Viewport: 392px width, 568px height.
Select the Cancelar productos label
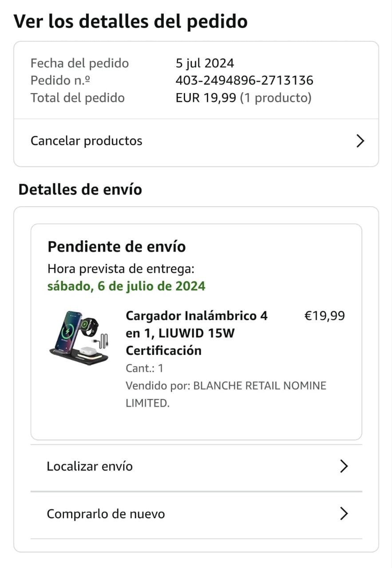[x=86, y=141]
